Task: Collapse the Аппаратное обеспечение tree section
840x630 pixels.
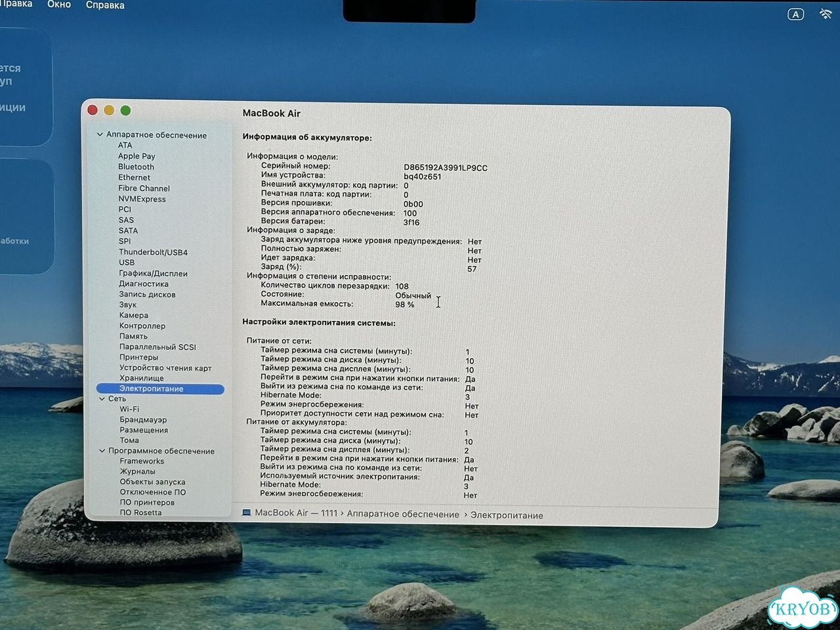Action: pyautogui.click(x=100, y=135)
